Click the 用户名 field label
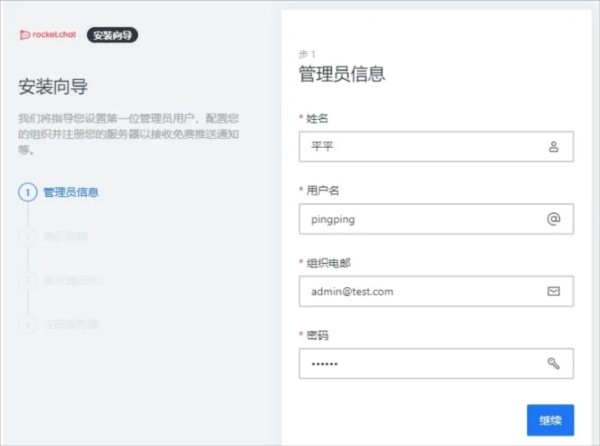The image size is (600, 446). [x=322, y=190]
